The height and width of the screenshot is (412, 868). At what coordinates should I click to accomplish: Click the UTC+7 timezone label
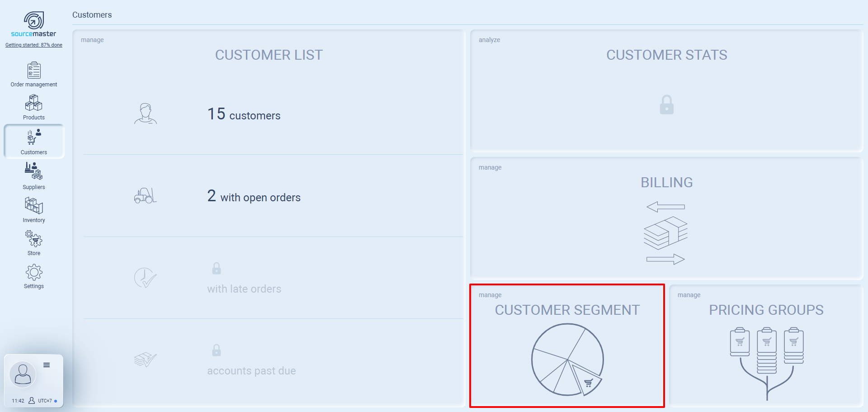coord(45,401)
